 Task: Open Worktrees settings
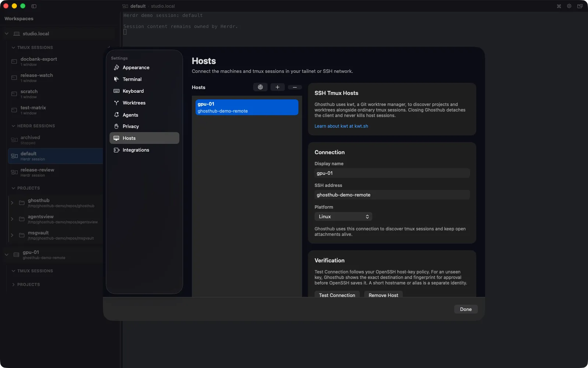coord(144,103)
